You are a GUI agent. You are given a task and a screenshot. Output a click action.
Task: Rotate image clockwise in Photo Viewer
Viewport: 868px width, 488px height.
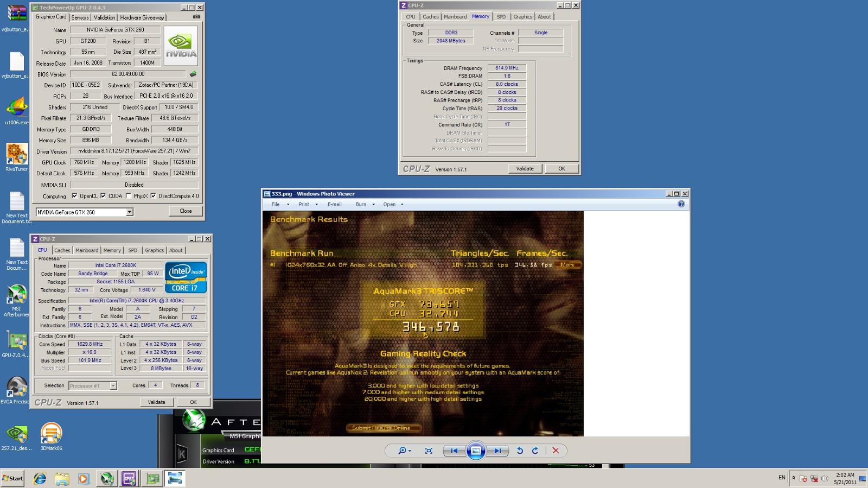[x=535, y=451]
